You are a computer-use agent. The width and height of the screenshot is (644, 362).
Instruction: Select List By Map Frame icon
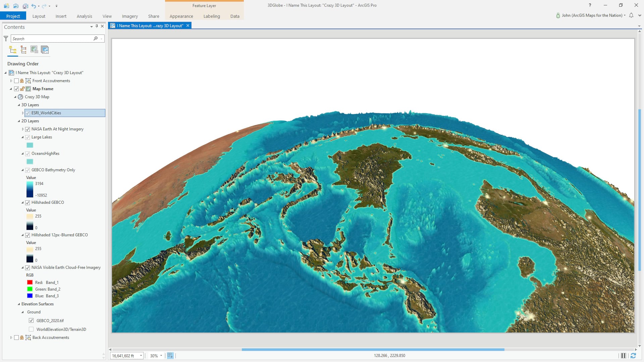pyautogui.click(x=34, y=50)
